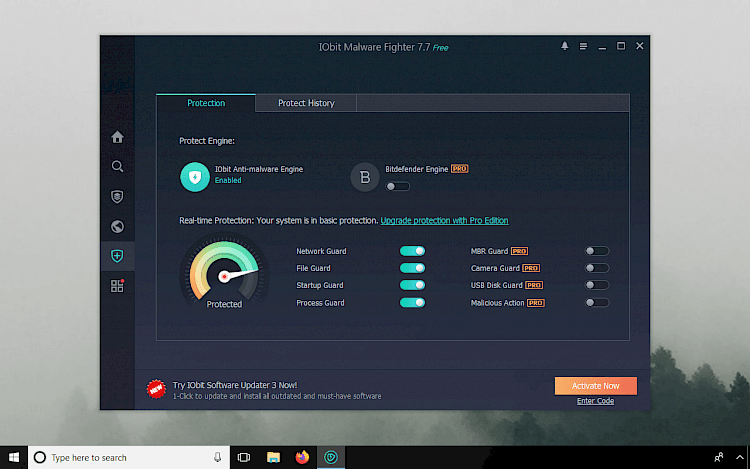
Task: Launch Firefox from the taskbar
Action: [302, 458]
